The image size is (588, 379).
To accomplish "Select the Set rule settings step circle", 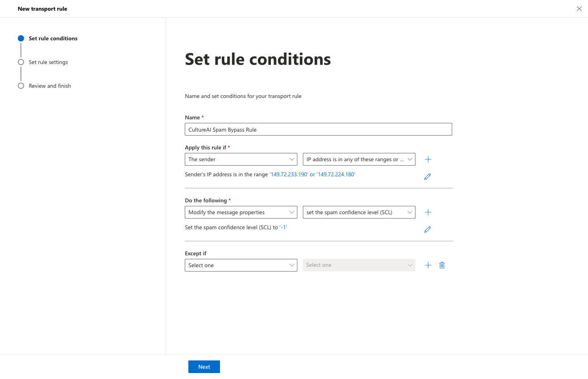I will 21,62.
